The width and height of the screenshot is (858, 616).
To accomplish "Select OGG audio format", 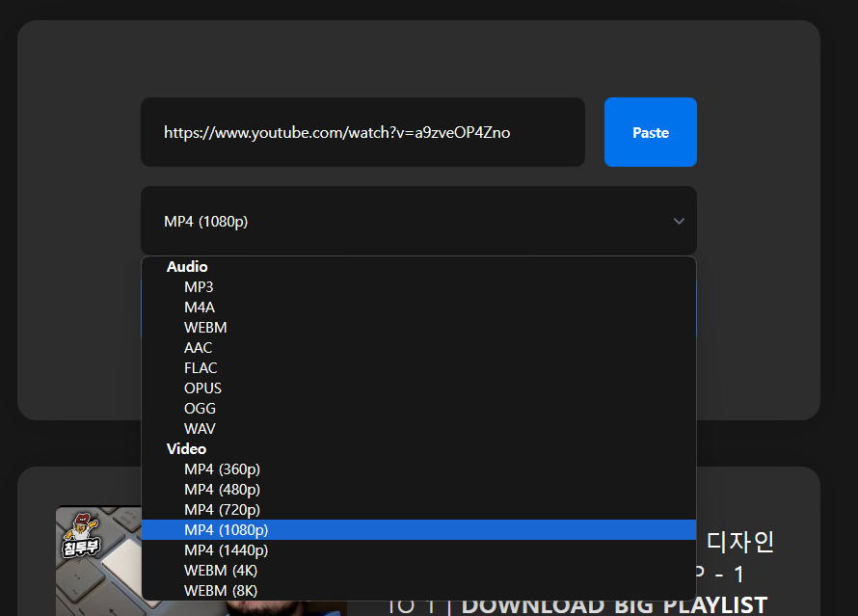I will click(418, 408).
